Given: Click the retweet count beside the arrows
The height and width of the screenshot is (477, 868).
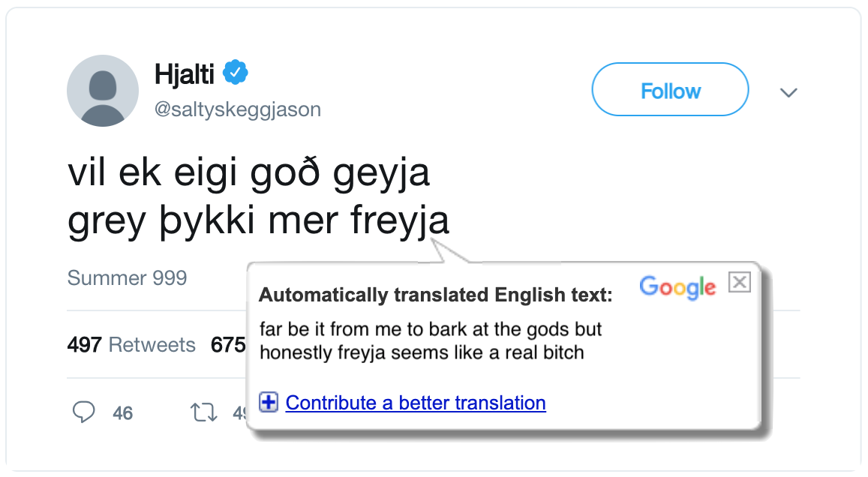Looking at the screenshot, I should pos(240,412).
